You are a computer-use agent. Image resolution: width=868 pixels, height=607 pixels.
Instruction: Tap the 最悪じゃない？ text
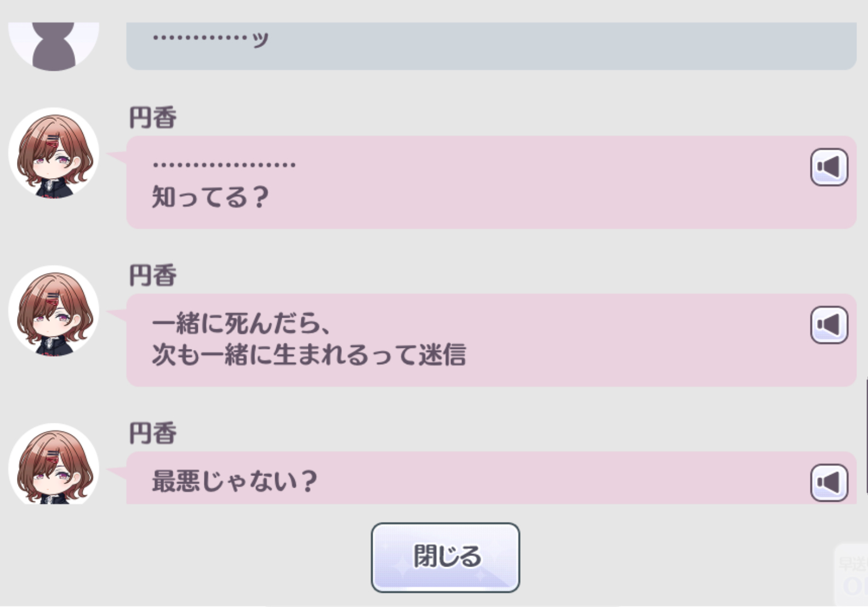[235, 481]
